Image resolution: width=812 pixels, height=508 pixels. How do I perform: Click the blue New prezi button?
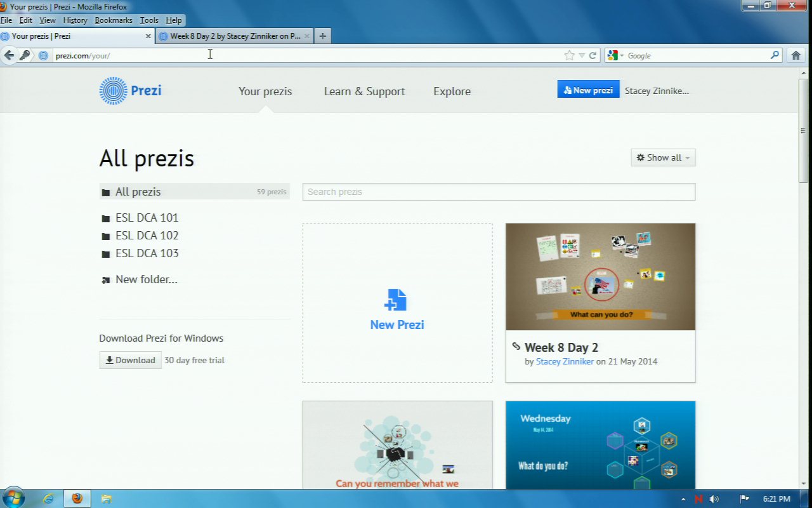(x=588, y=90)
